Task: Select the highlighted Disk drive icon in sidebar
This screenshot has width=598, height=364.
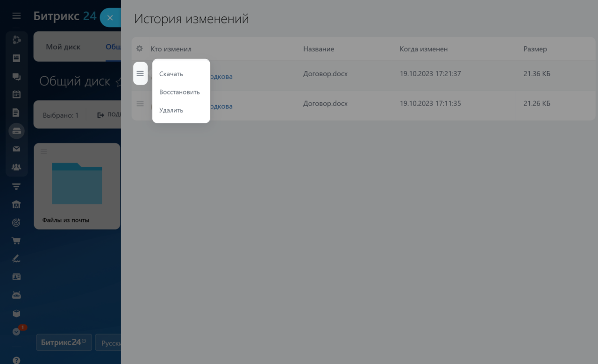Action: click(x=16, y=131)
